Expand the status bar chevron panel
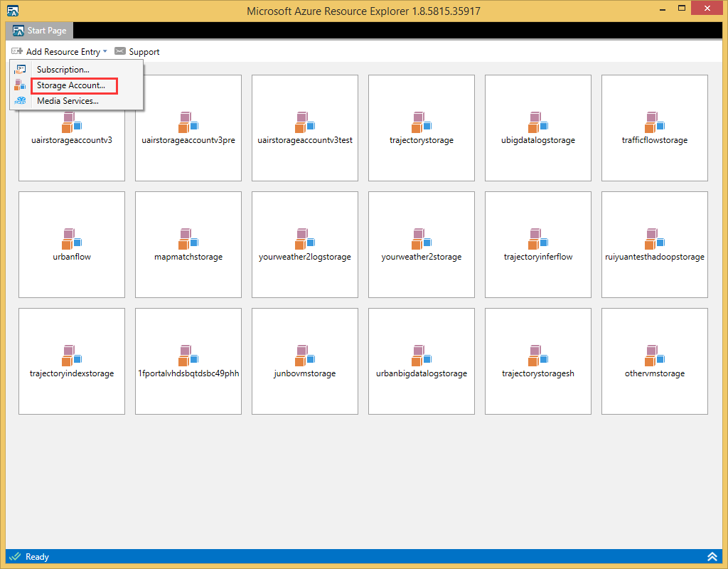The width and height of the screenshot is (728, 569). coord(712,557)
